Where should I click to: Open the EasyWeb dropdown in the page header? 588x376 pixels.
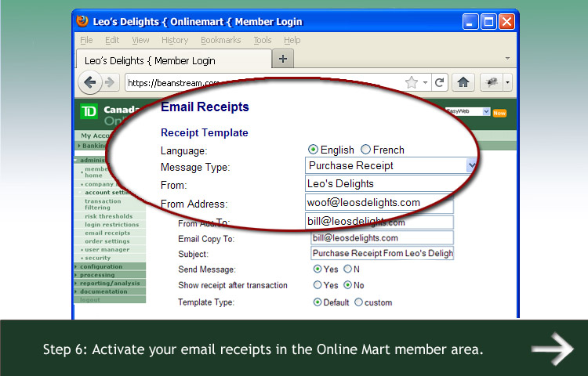(x=467, y=111)
